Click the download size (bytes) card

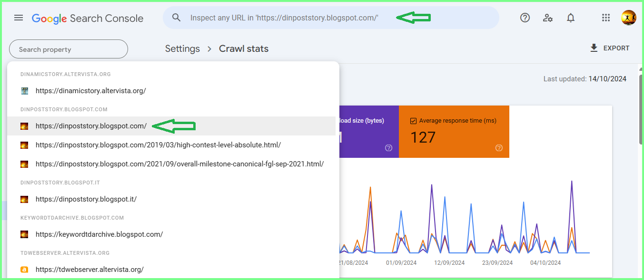(x=369, y=132)
